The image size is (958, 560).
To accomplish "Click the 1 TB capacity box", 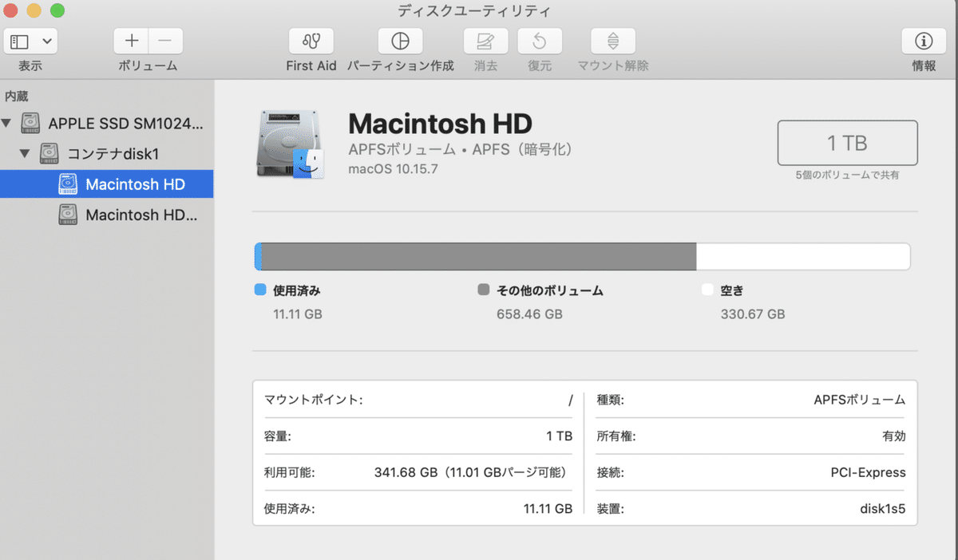I will coord(847,143).
